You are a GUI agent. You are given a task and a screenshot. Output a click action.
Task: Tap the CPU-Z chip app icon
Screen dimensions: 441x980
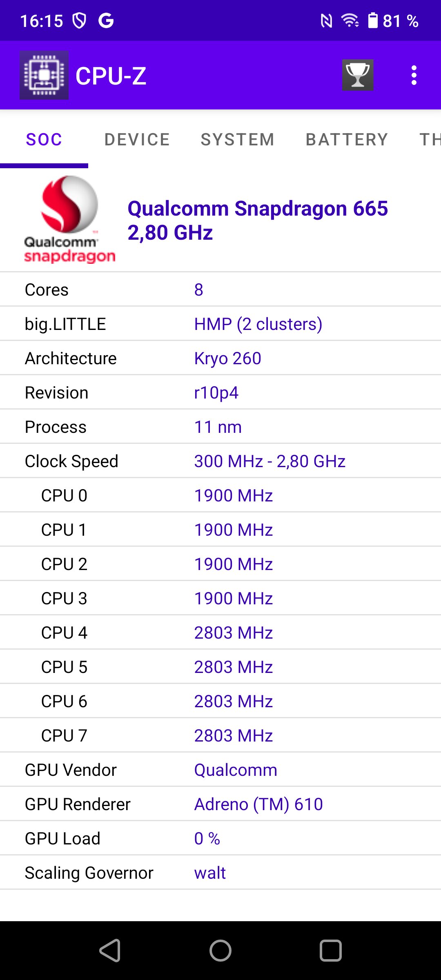click(x=44, y=75)
